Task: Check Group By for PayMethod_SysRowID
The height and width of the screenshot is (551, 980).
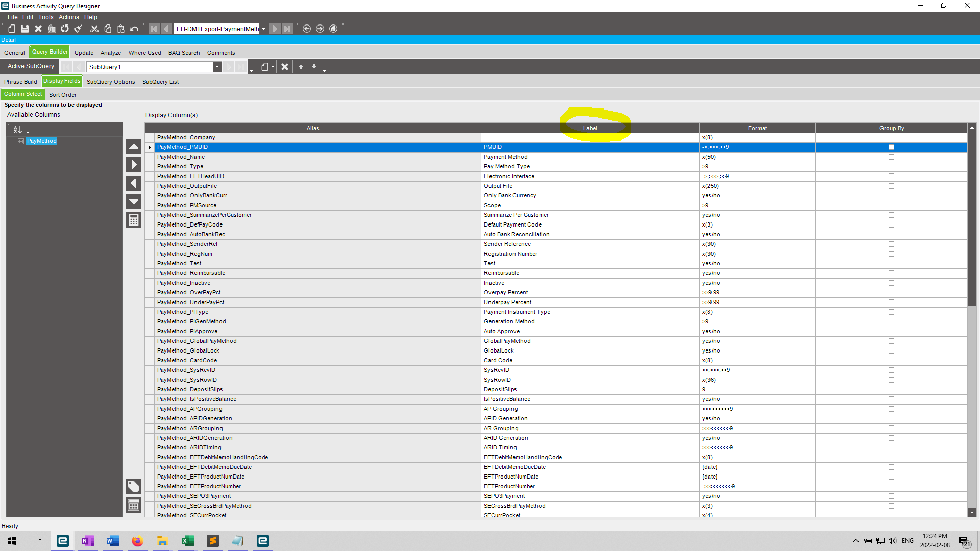Action: pos(891,380)
